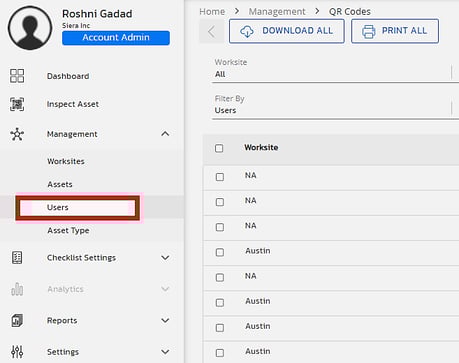Click the Settings sliders icon
Image resolution: width=459 pixels, height=363 pixels.
point(17,352)
